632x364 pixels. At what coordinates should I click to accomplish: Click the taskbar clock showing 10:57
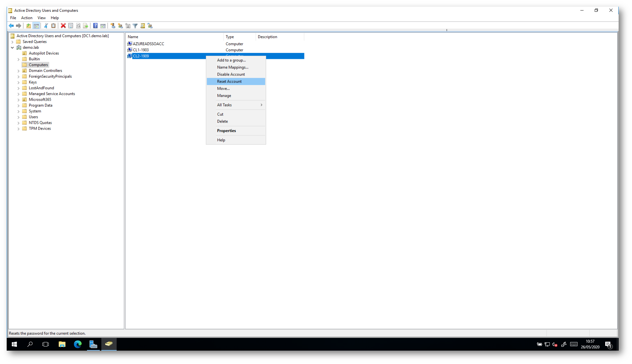[590, 344]
